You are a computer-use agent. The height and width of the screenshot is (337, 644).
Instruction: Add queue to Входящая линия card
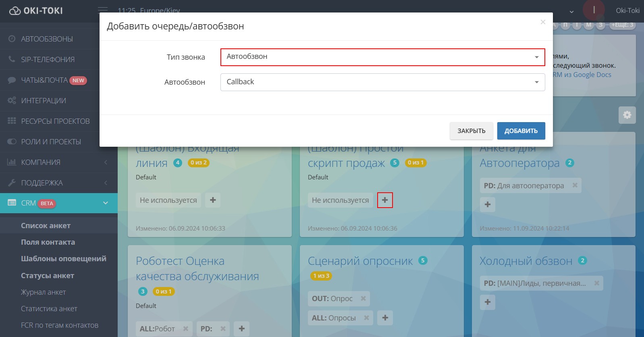(213, 200)
